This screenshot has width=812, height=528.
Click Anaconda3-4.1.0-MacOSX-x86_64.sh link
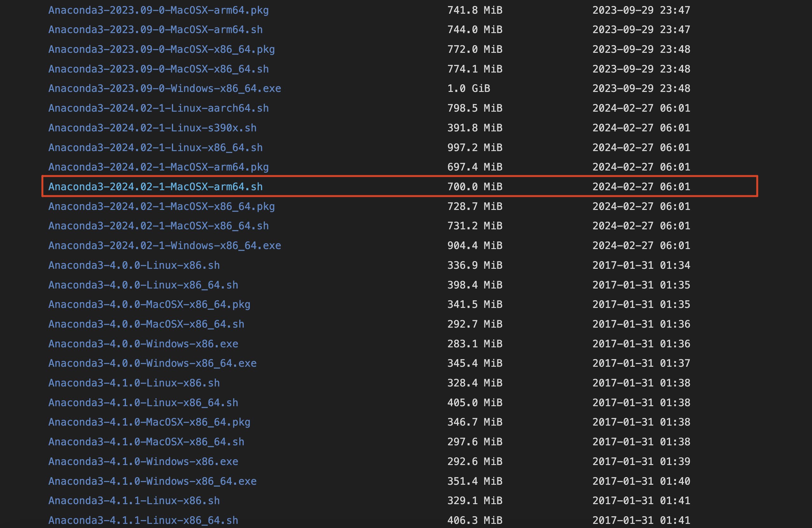coord(146,442)
